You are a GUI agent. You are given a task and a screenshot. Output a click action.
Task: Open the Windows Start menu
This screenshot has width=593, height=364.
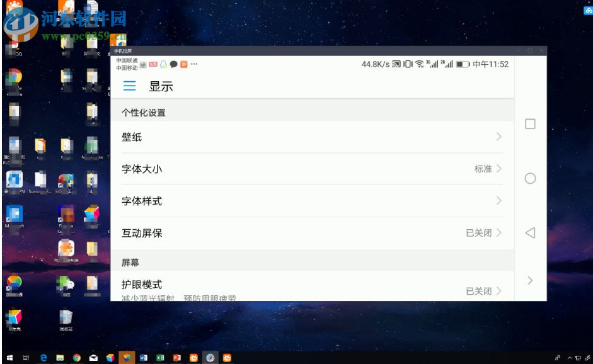coord(11,357)
